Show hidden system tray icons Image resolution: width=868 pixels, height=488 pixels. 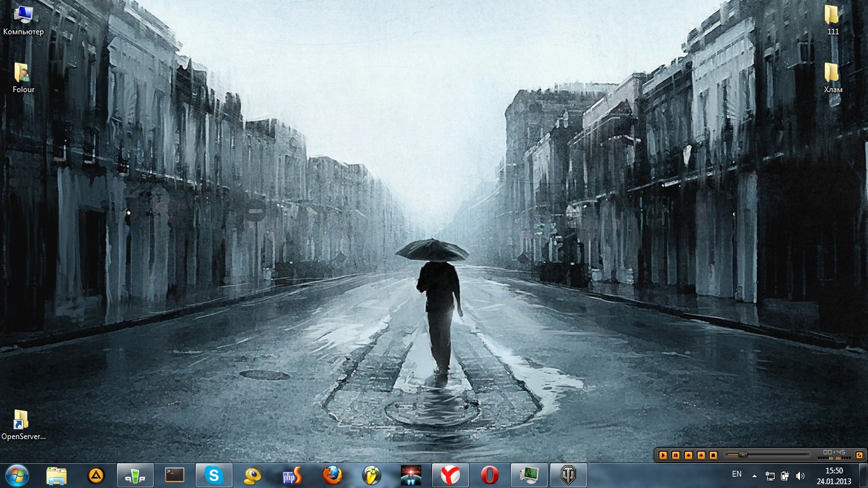(x=754, y=475)
